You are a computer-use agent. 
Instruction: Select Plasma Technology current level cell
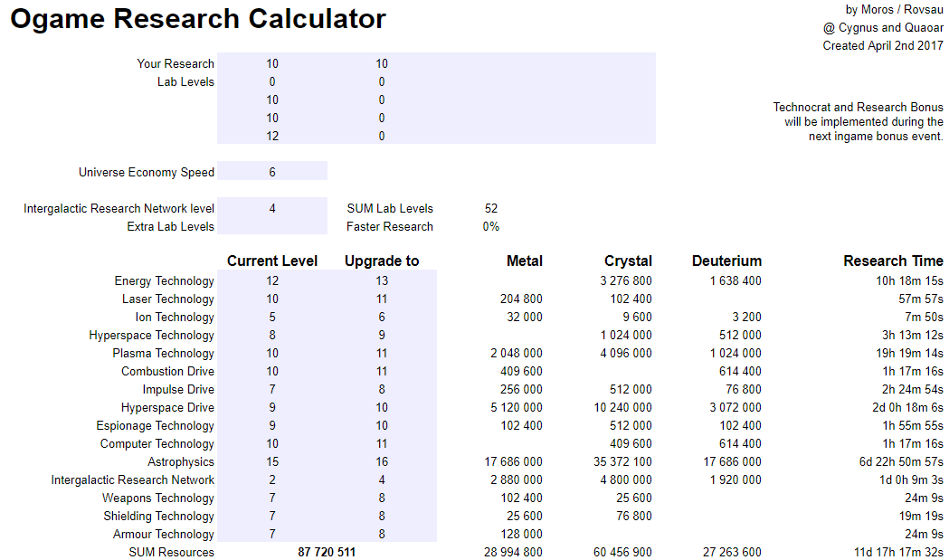click(x=272, y=354)
